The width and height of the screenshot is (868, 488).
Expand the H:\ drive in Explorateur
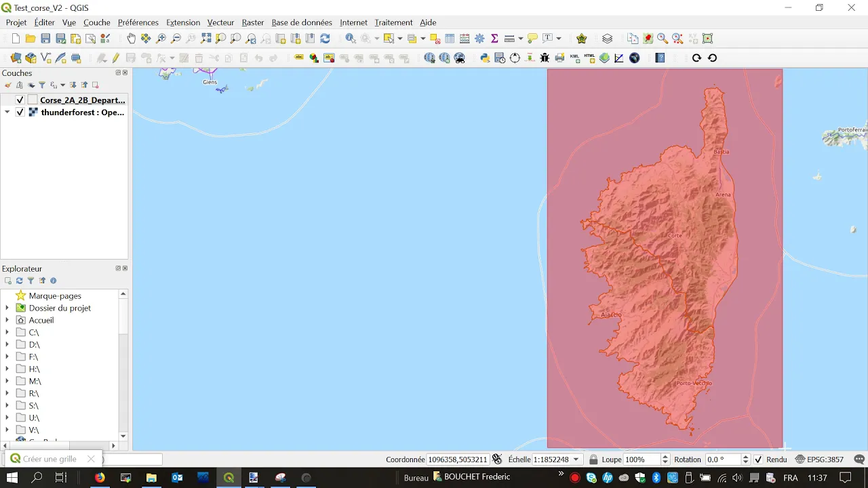(x=7, y=369)
